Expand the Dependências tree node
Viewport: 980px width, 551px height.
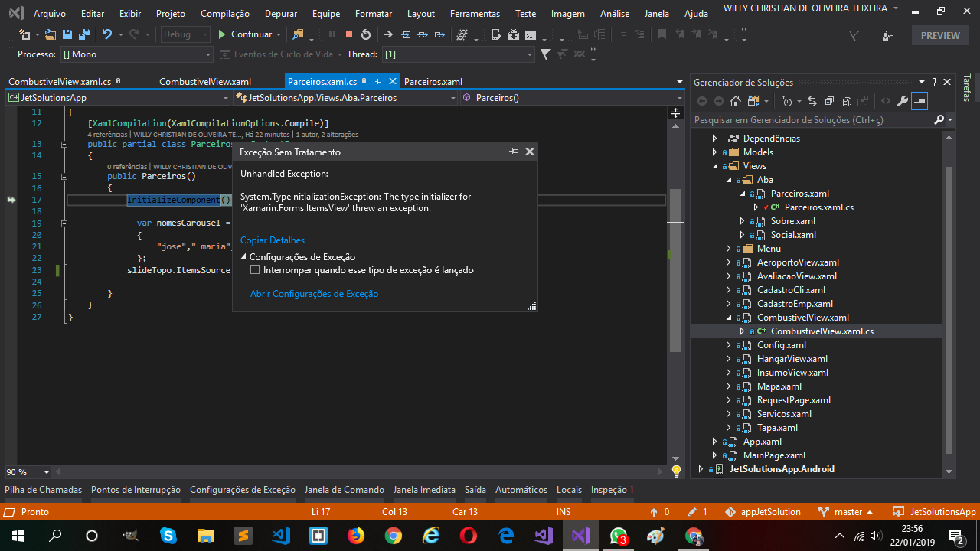pos(715,139)
